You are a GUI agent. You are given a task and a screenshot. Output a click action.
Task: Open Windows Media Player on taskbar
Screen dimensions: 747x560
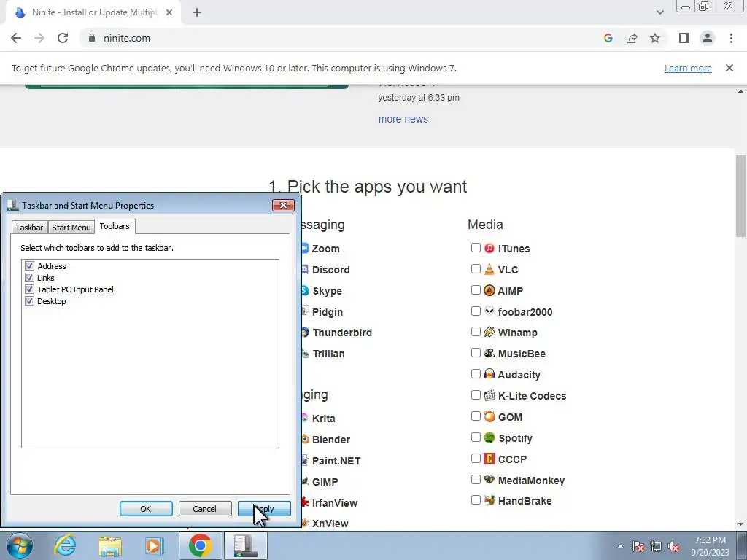coord(154,545)
